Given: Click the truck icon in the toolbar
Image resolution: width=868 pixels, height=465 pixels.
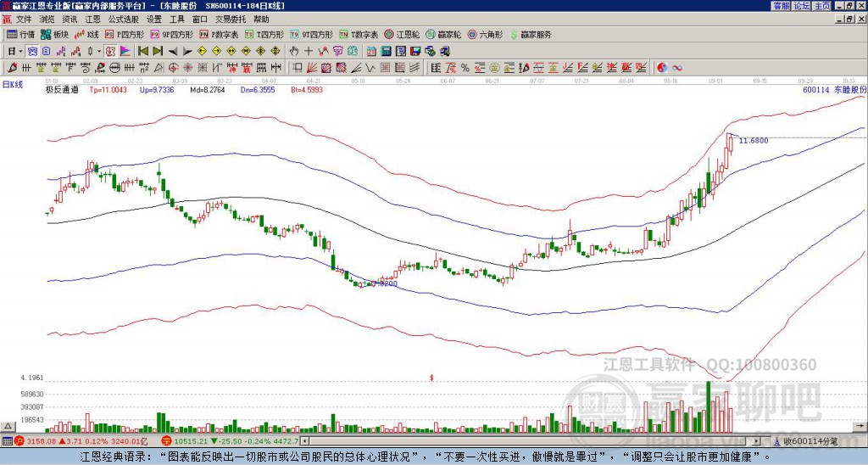Looking at the screenshot, I should [444, 52].
